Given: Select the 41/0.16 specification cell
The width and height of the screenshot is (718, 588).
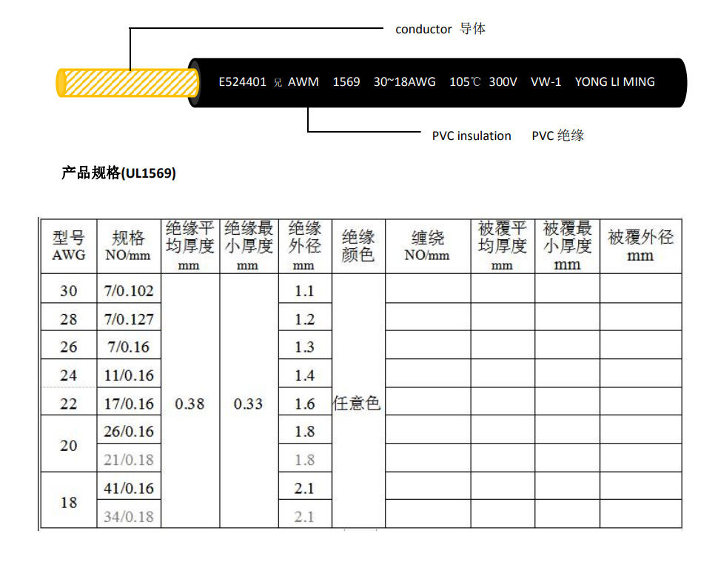Looking at the screenshot, I should tap(128, 488).
